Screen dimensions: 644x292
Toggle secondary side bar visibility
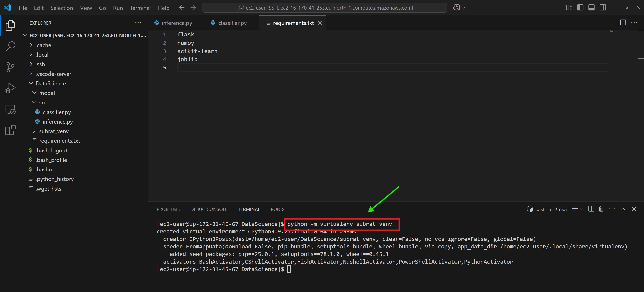pyautogui.click(x=603, y=8)
